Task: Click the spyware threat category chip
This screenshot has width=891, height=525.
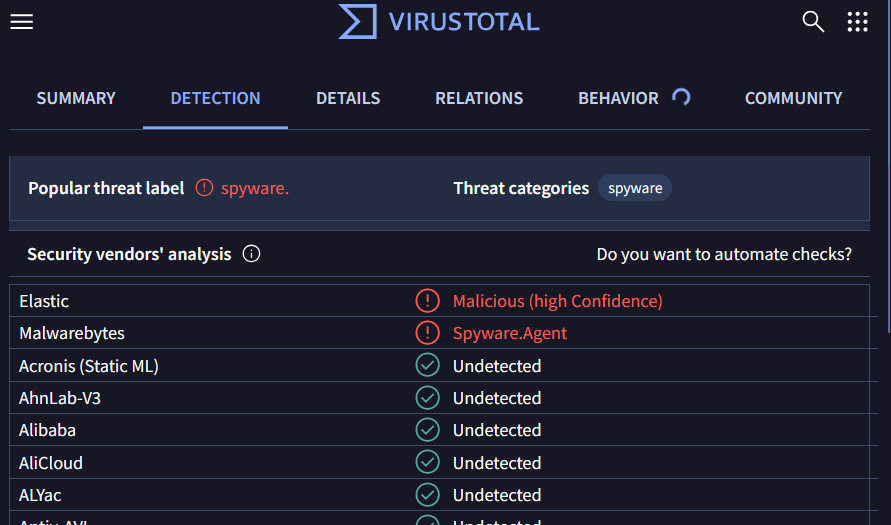Action: [635, 188]
